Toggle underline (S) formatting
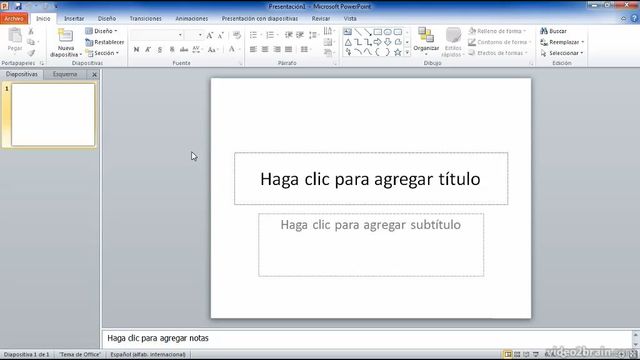The height and width of the screenshot is (360, 640). (160, 49)
